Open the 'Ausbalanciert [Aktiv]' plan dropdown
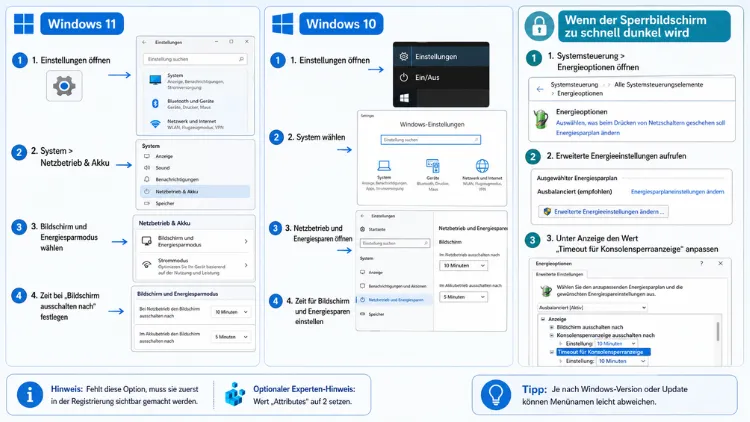This screenshot has height=422, width=750. coord(592,308)
